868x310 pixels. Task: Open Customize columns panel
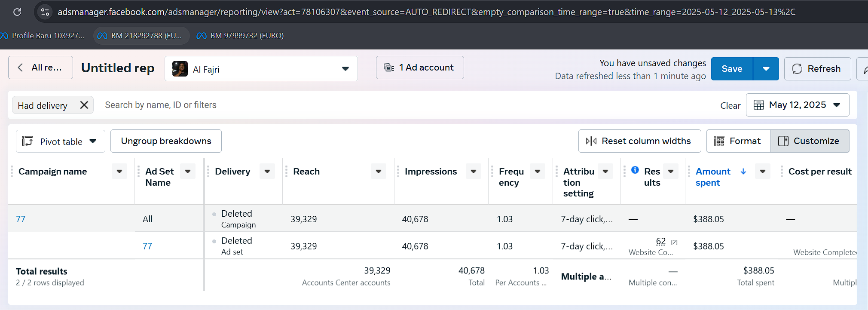810,141
